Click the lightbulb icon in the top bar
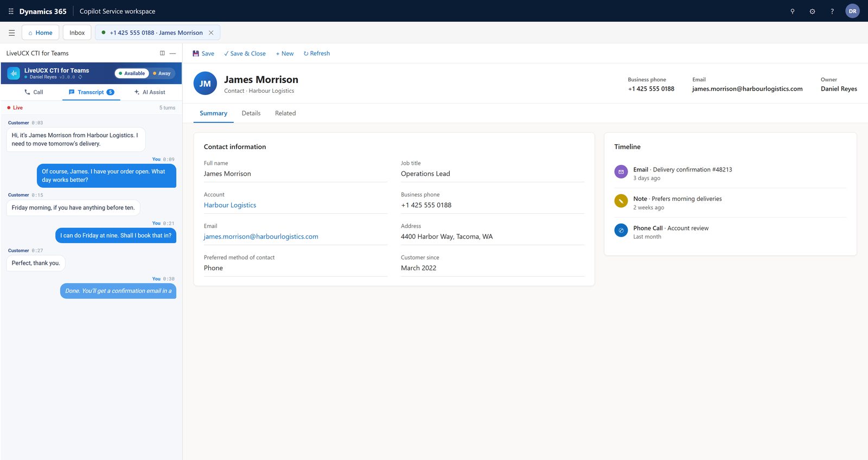The width and height of the screenshot is (868, 460). (x=792, y=11)
